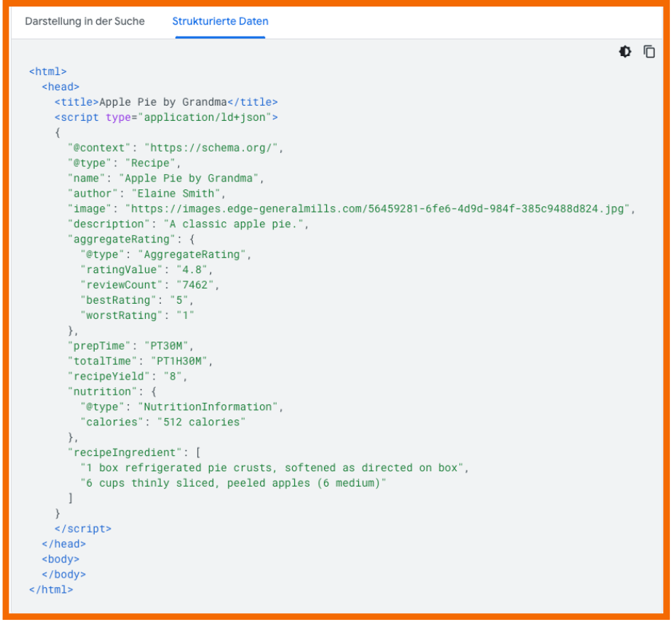Click the title tag text Apple Pie by Grandma
672x622 pixels.
coord(162,102)
